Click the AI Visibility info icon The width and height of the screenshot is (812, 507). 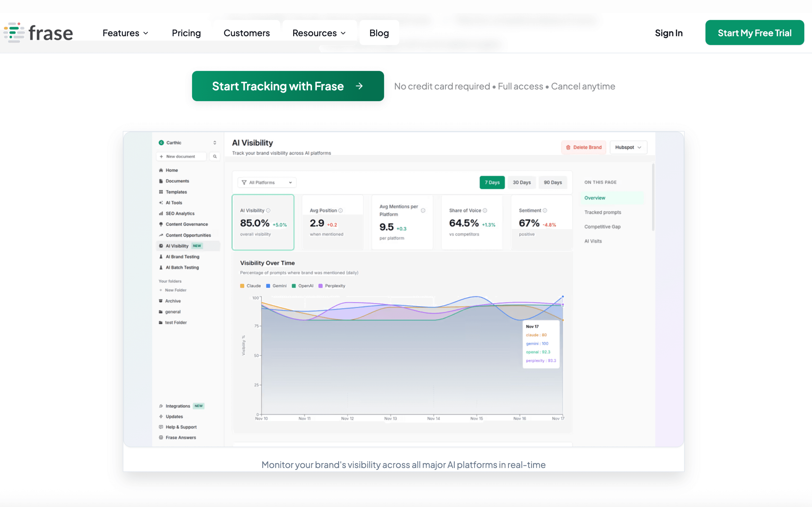pos(268,211)
